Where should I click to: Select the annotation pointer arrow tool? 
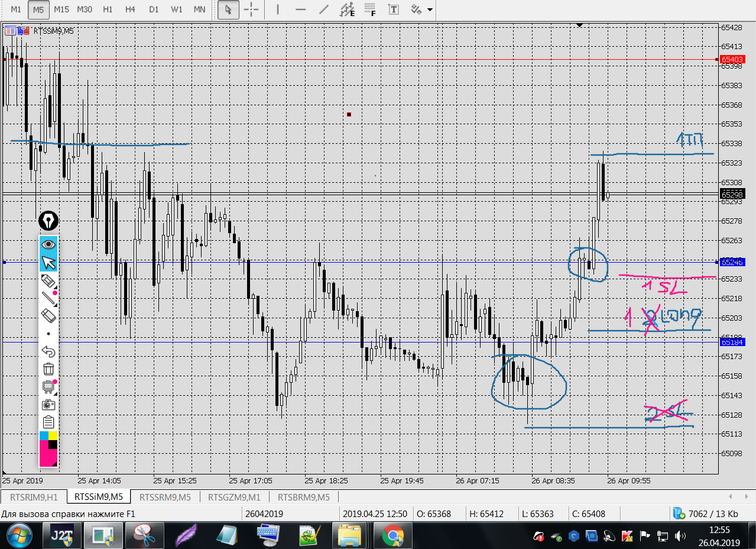pyautogui.click(x=48, y=262)
